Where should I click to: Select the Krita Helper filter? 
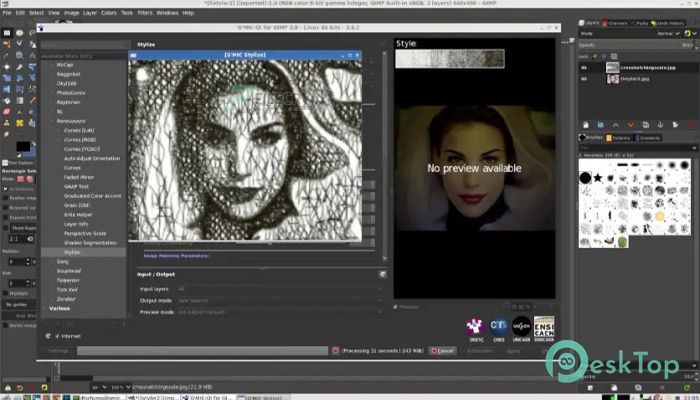click(x=78, y=215)
